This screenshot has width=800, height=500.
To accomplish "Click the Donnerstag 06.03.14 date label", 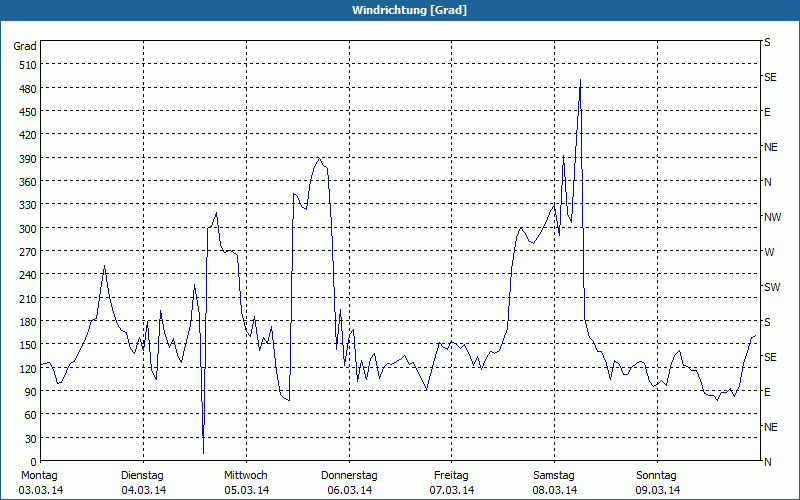I will tap(349, 482).
